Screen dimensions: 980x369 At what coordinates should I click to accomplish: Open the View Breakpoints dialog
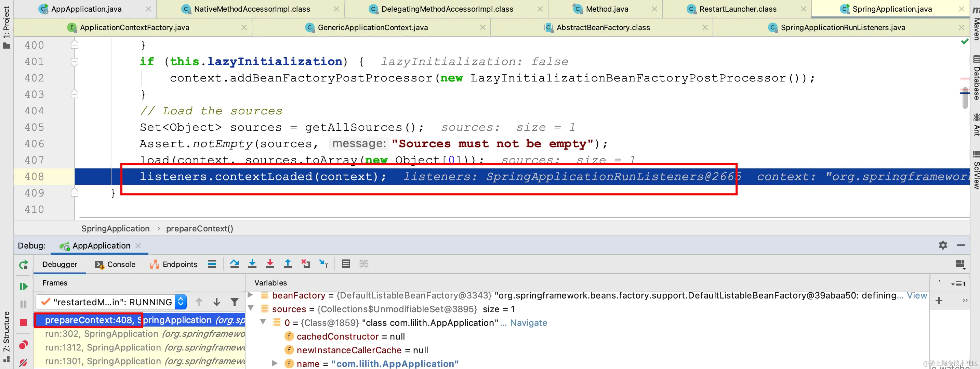tap(23, 345)
